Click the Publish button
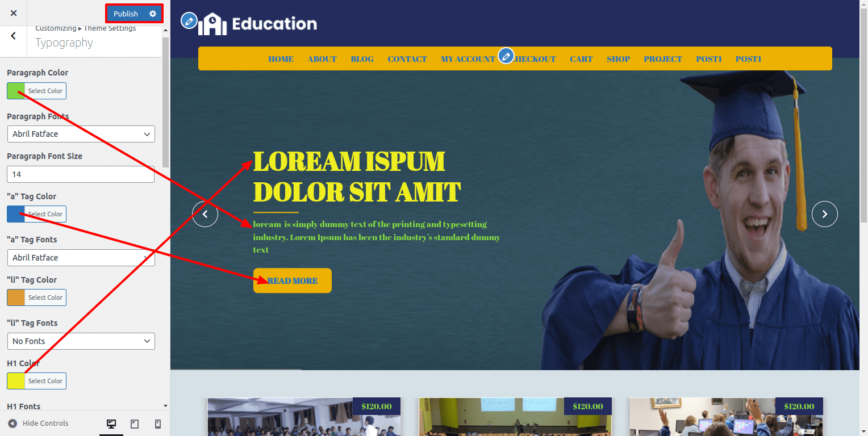The height and width of the screenshot is (436, 868). (x=126, y=14)
